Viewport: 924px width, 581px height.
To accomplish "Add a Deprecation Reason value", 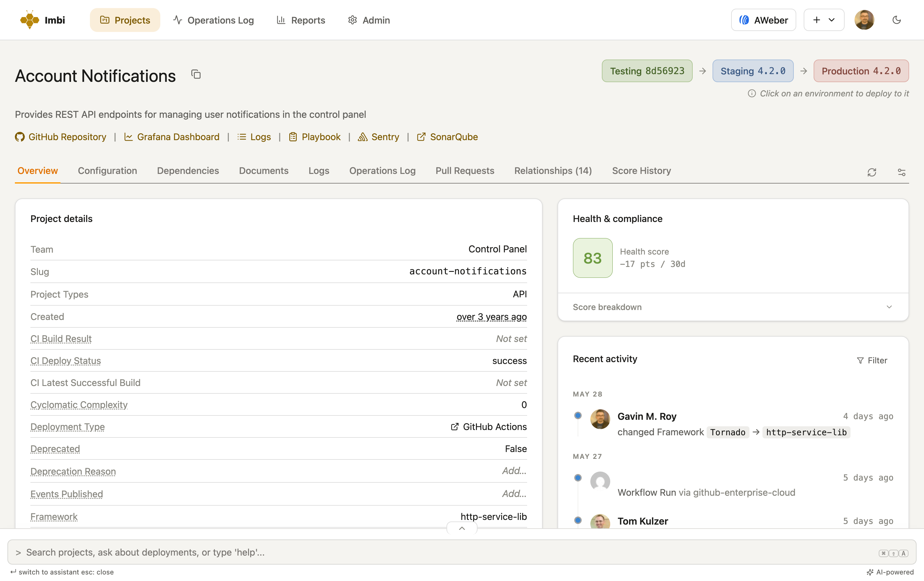I will 514,471.
